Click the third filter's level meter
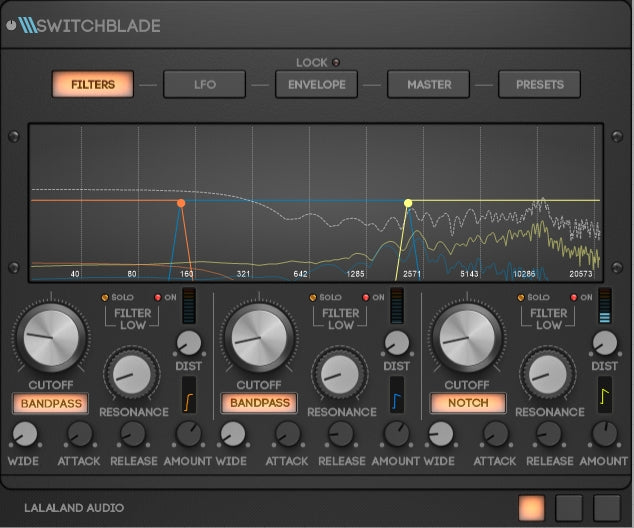Viewport: 634px width, 528px height. tap(603, 306)
